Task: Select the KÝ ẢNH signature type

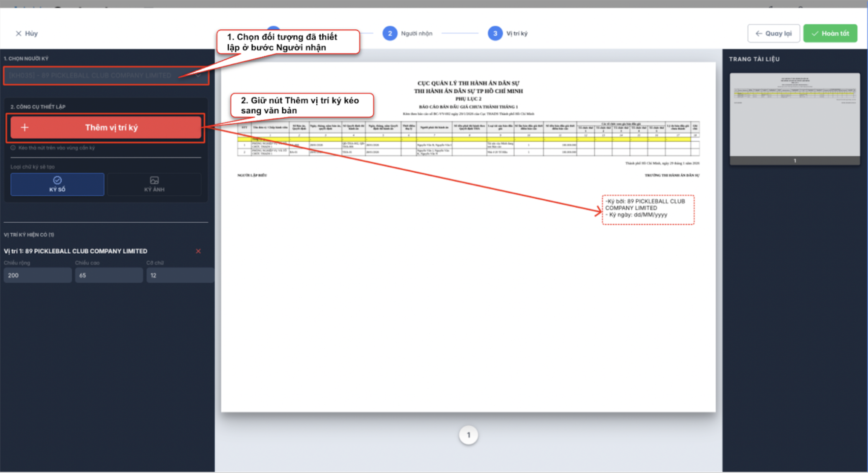Action: click(154, 184)
